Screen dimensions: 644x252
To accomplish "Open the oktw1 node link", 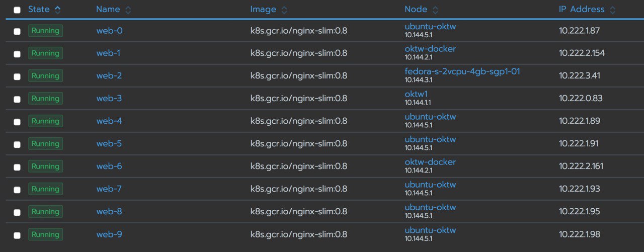I will click(x=416, y=95).
